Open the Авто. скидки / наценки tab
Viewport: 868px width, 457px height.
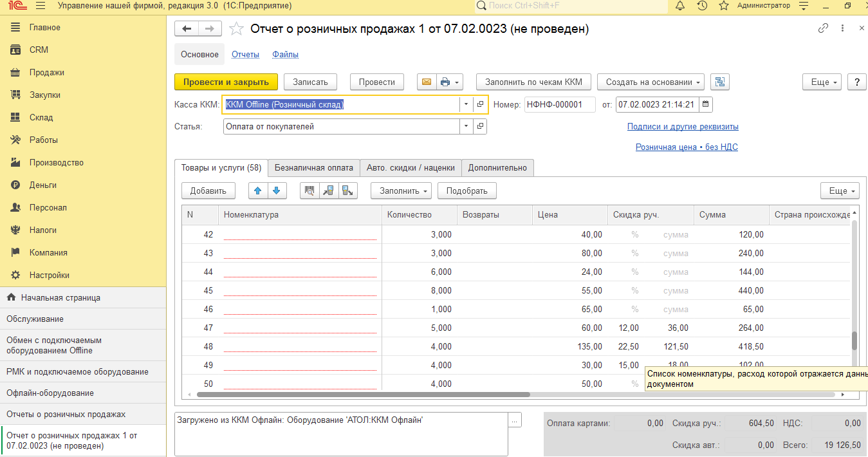(x=411, y=168)
